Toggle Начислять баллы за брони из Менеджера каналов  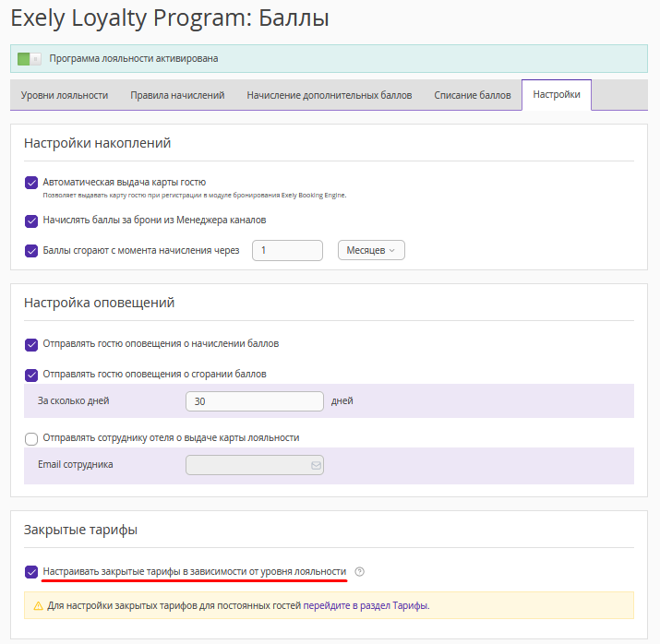click(31, 221)
